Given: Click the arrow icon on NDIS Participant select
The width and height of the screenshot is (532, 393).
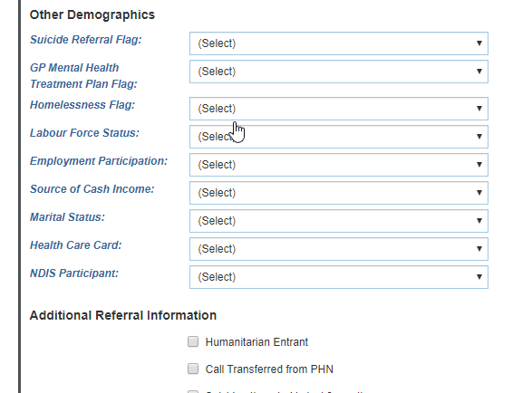Looking at the screenshot, I should [479, 277].
